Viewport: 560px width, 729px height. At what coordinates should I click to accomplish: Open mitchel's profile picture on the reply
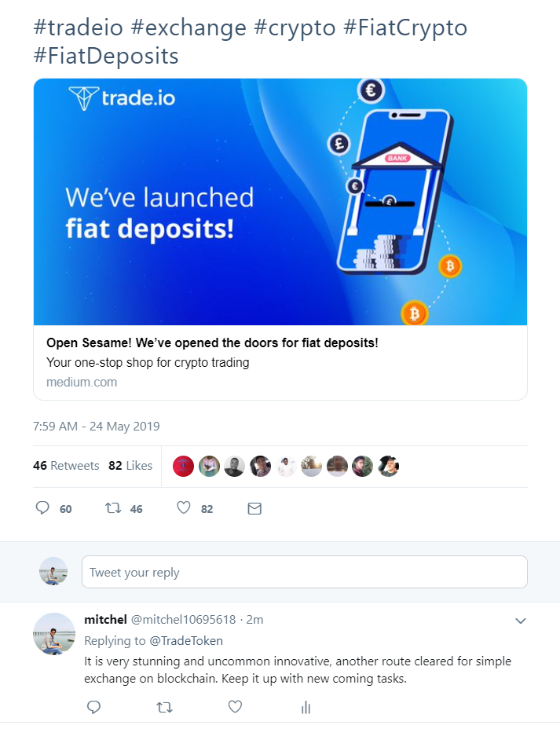click(x=54, y=633)
